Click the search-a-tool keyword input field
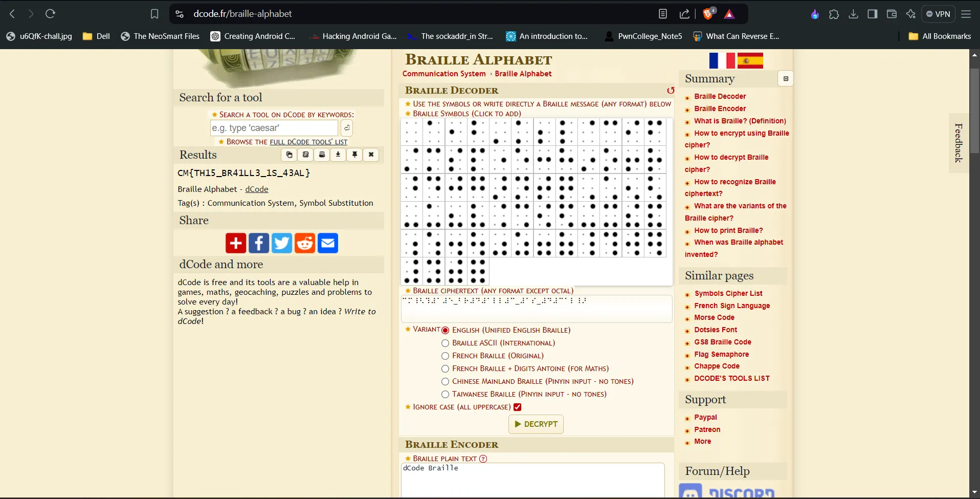Image resolution: width=980 pixels, height=499 pixels. (274, 128)
